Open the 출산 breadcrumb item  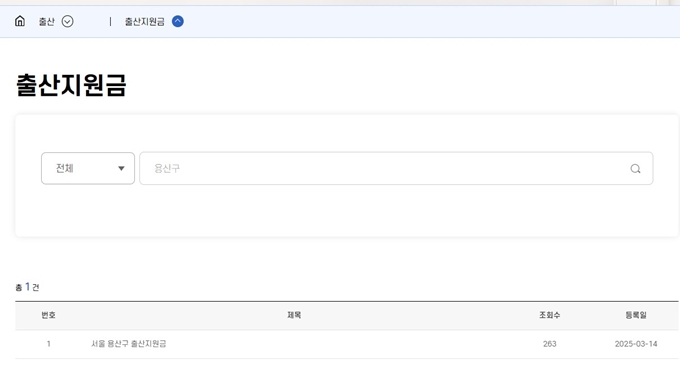tap(46, 22)
